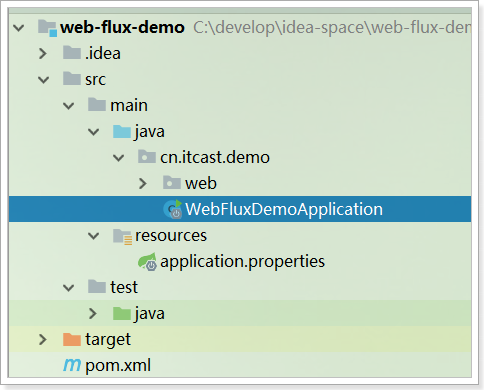Select the web package label

[x=201, y=184]
